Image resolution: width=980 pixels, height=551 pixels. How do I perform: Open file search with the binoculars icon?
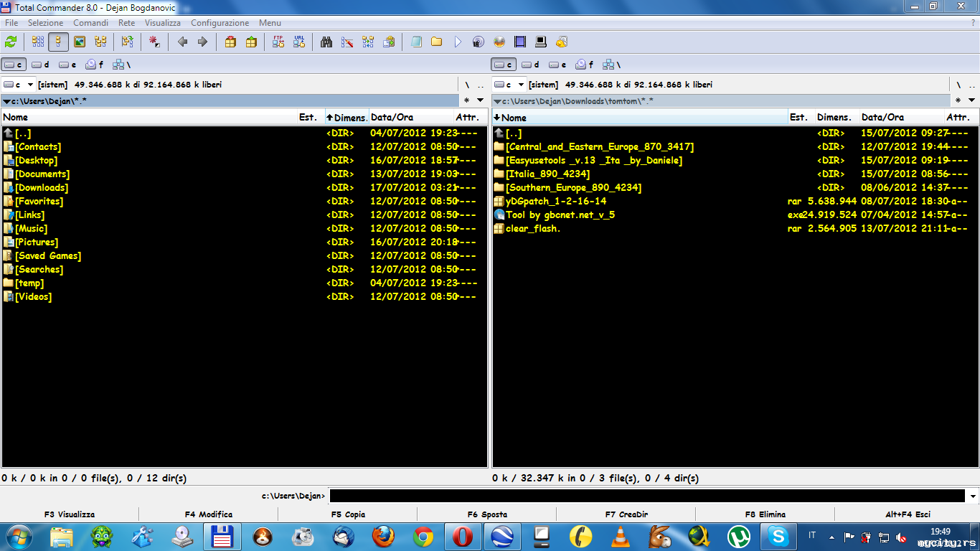click(x=326, y=42)
